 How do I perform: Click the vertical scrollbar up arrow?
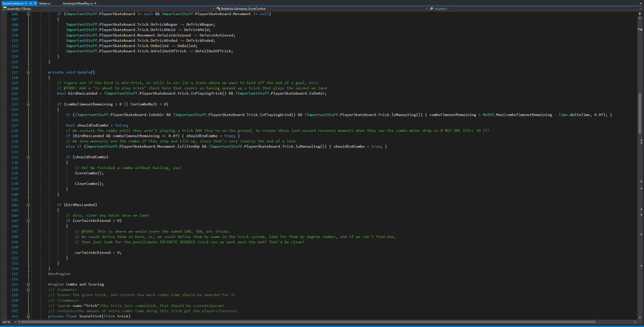tap(640, 19)
